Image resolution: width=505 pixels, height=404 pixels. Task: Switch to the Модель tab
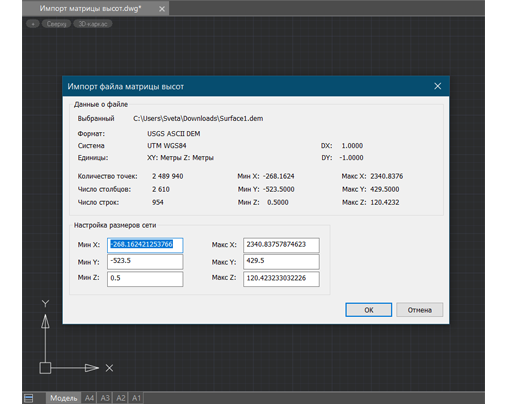(63, 398)
